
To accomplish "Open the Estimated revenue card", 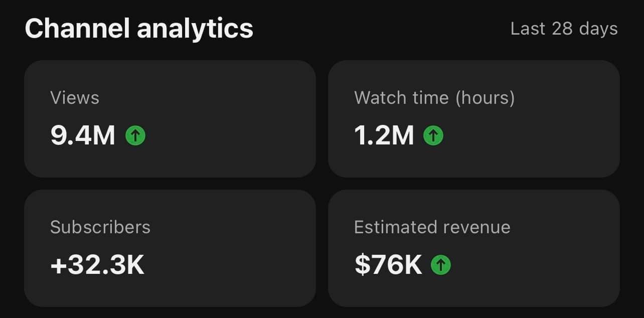I will (474, 248).
